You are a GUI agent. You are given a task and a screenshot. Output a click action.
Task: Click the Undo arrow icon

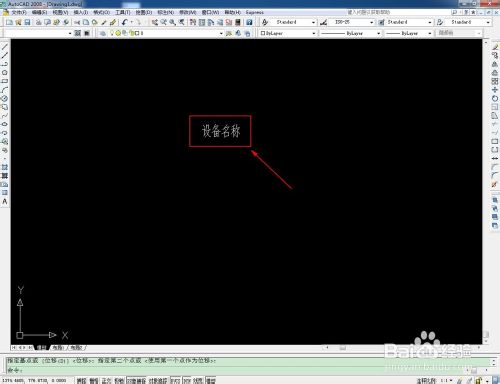coord(125,22)
